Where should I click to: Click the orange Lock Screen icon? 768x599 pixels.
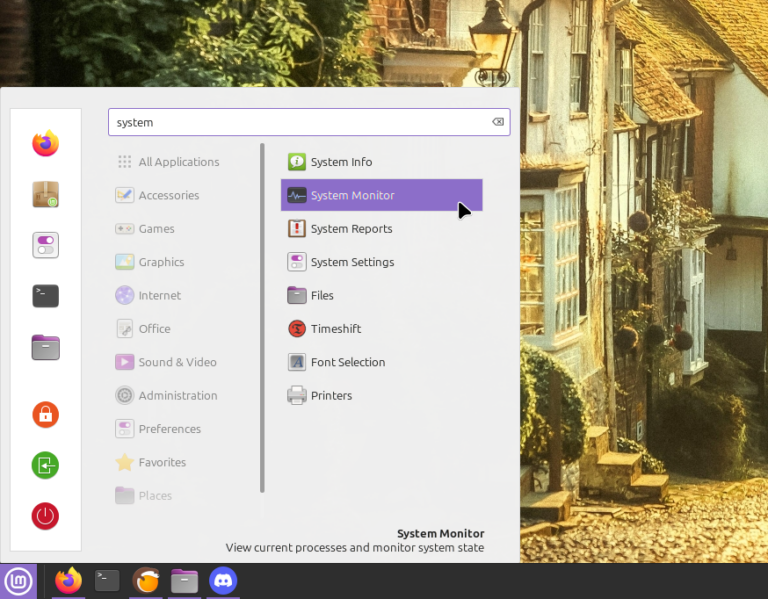click(46, 414)
